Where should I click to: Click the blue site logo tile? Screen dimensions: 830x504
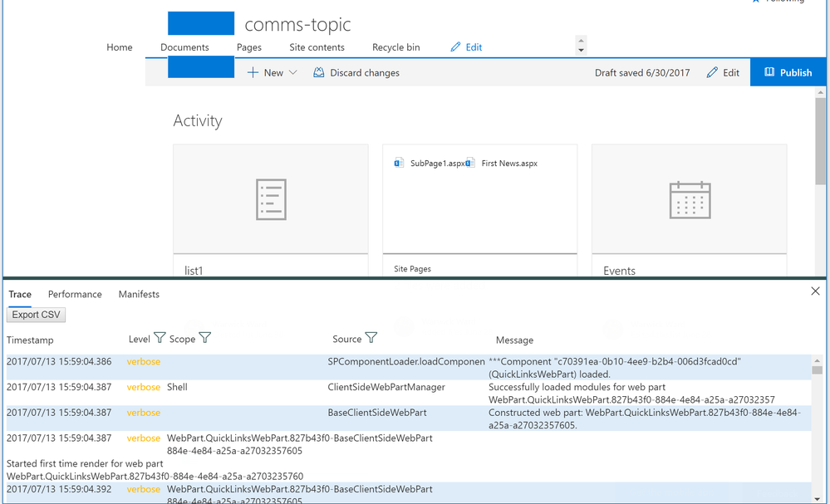tap(201, 23)
